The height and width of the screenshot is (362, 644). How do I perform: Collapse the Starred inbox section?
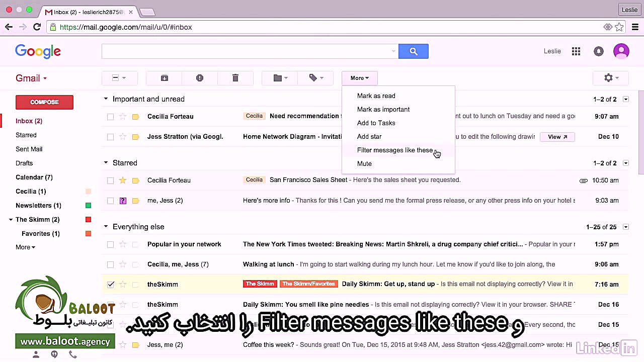coord(106,163)
